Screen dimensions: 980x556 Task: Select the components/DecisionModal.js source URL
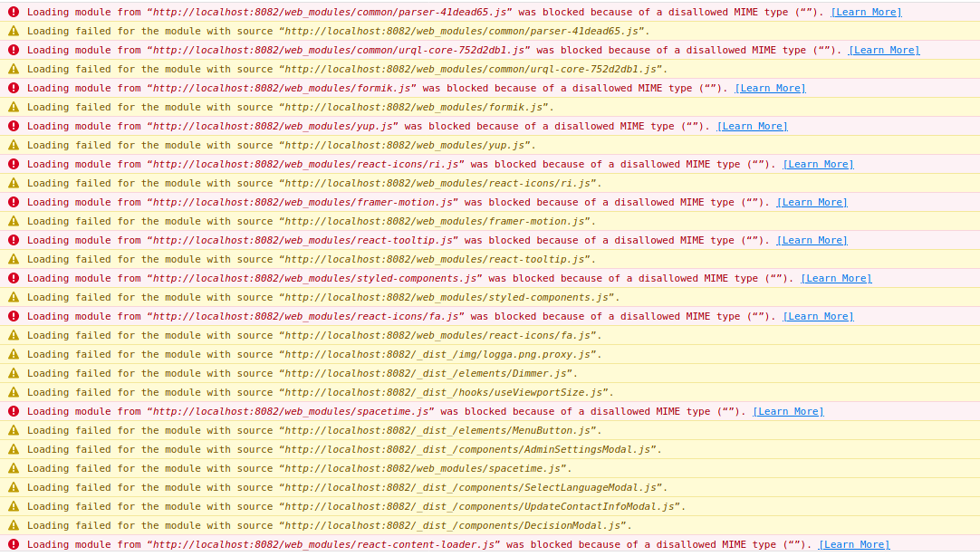(x=455, y=525)
